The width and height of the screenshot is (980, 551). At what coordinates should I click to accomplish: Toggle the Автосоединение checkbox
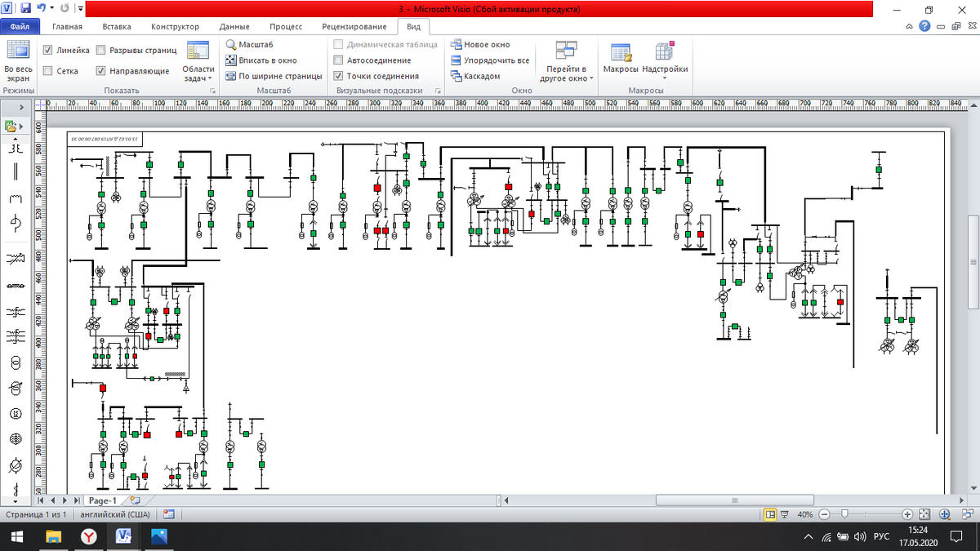339,60
